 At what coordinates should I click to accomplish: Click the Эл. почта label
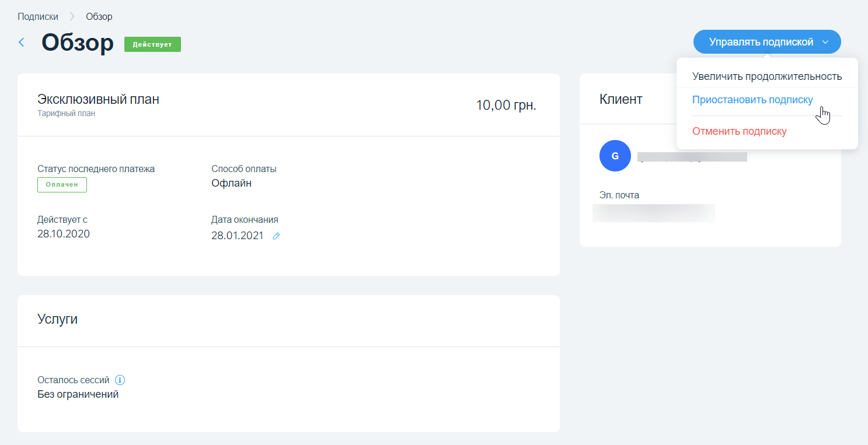(619, 195)
